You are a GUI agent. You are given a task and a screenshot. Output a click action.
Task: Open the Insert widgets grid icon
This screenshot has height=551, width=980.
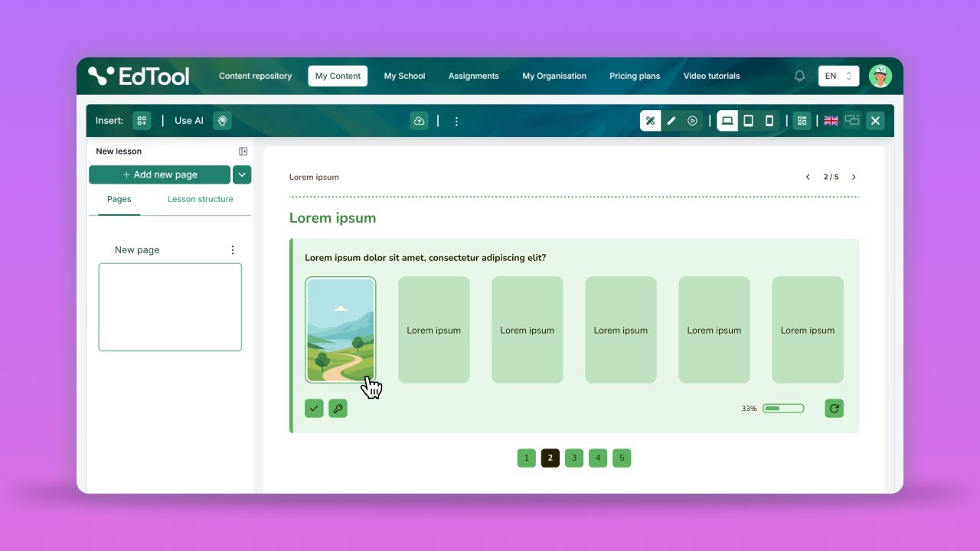pos(142,121)
